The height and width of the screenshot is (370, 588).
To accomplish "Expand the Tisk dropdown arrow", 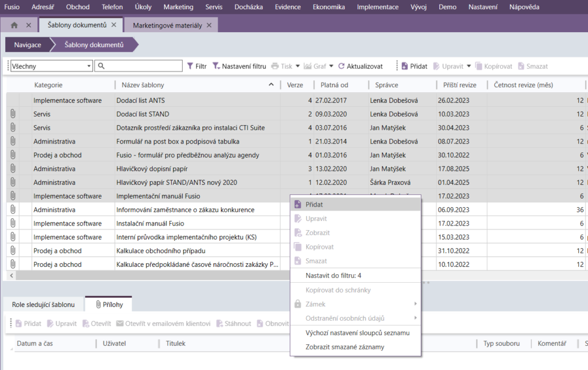I will coord(297,66).
